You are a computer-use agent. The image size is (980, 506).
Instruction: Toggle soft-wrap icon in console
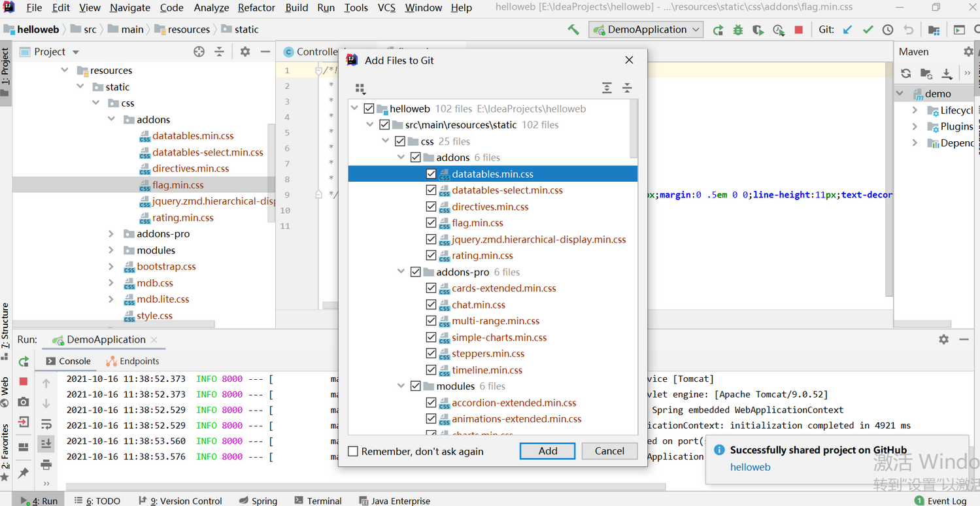coord(46,424)
